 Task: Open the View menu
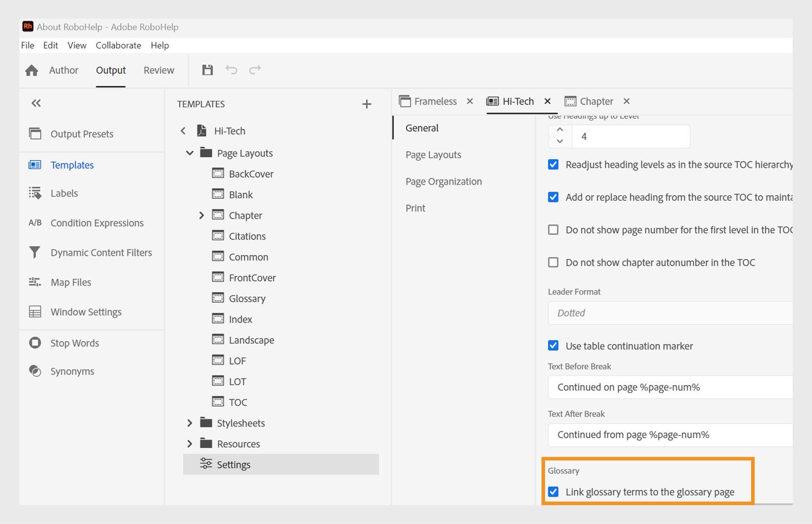(x=77, y=45)
